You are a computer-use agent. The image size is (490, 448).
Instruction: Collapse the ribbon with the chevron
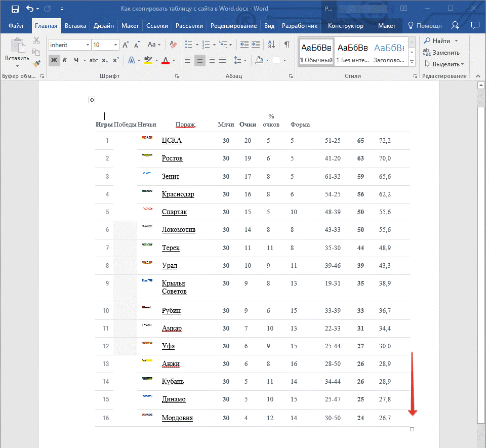coord(478,76)
